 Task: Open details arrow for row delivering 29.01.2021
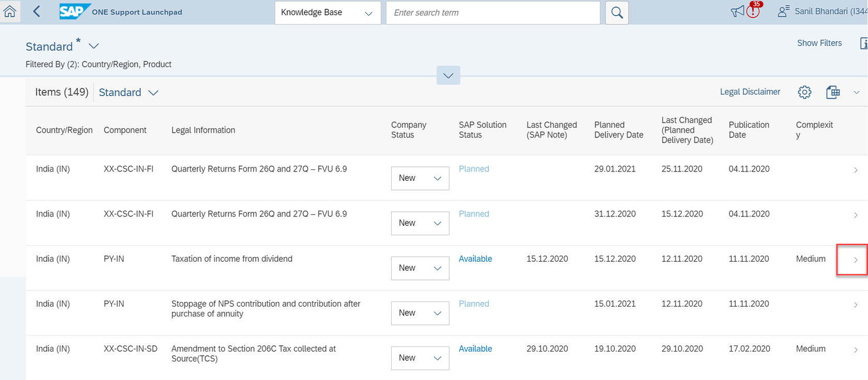coord(856,170)
